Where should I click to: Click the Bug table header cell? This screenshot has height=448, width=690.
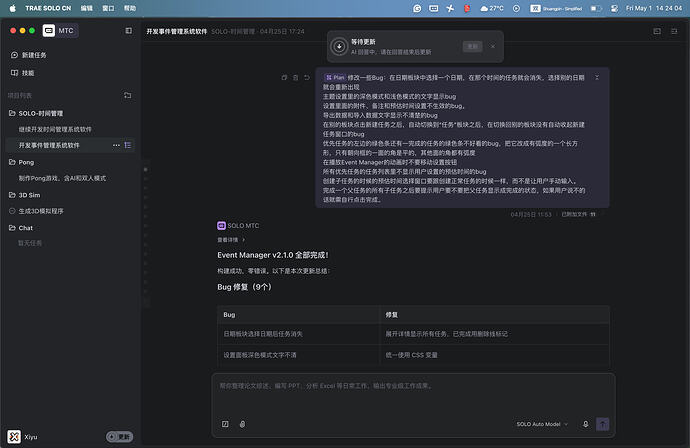click(x=298, y=315)
